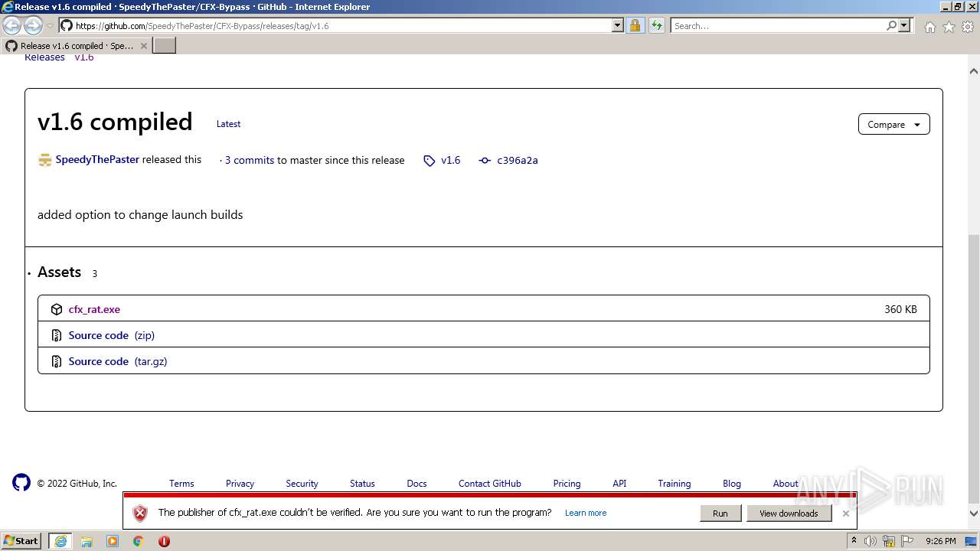
Task: Click the 9:26 PM system clock
Action: coord(940,541)
